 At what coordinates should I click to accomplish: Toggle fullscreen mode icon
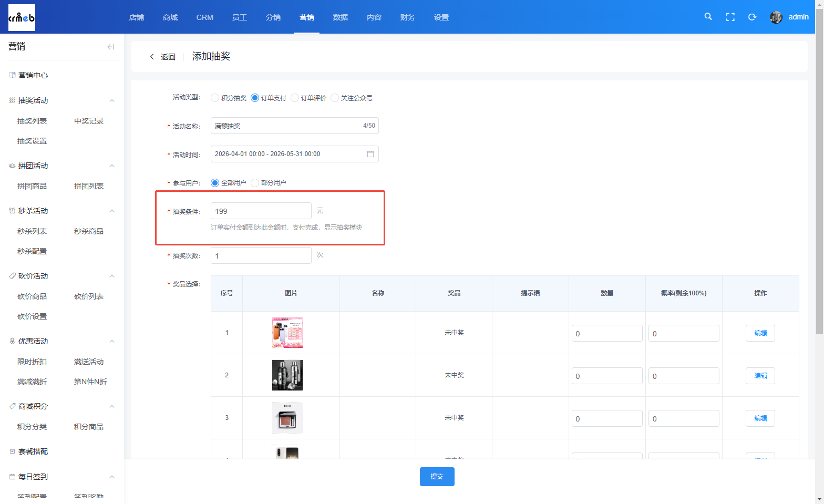(x=730, y=17)
